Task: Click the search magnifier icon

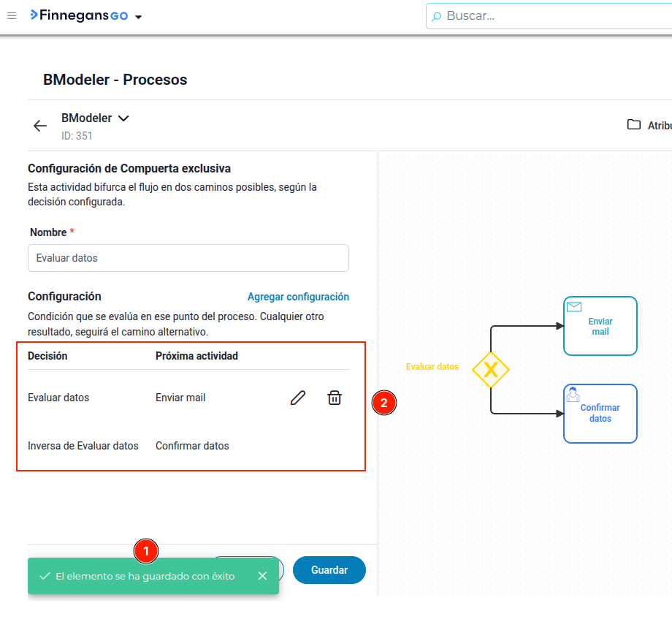Action: coord(436,16)
